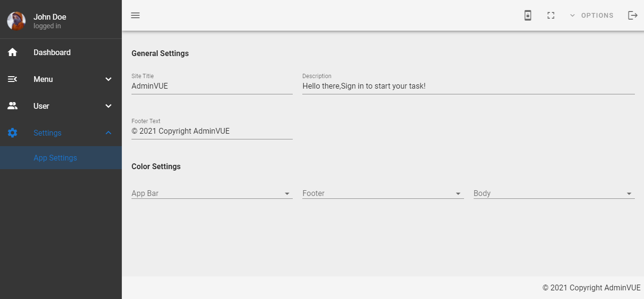The image size is (644, 299).
Task: Open the OPTIONS button menu
Action: click(592, 15)
